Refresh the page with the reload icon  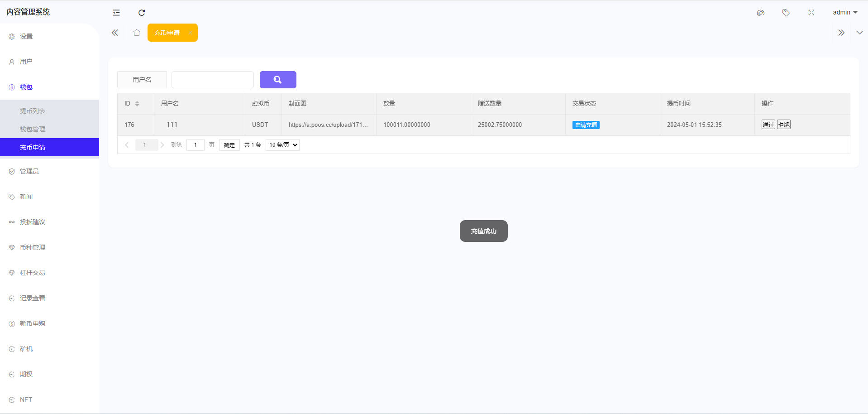click(142, 13)
